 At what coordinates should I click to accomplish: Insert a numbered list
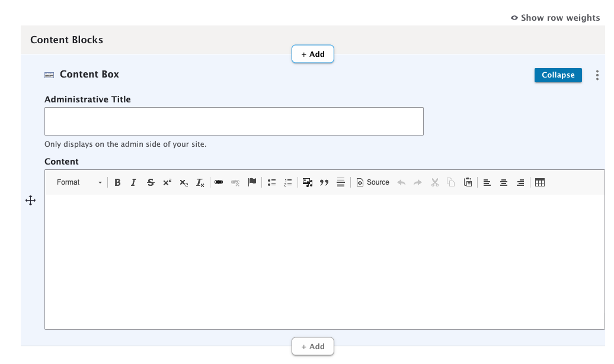288,182
